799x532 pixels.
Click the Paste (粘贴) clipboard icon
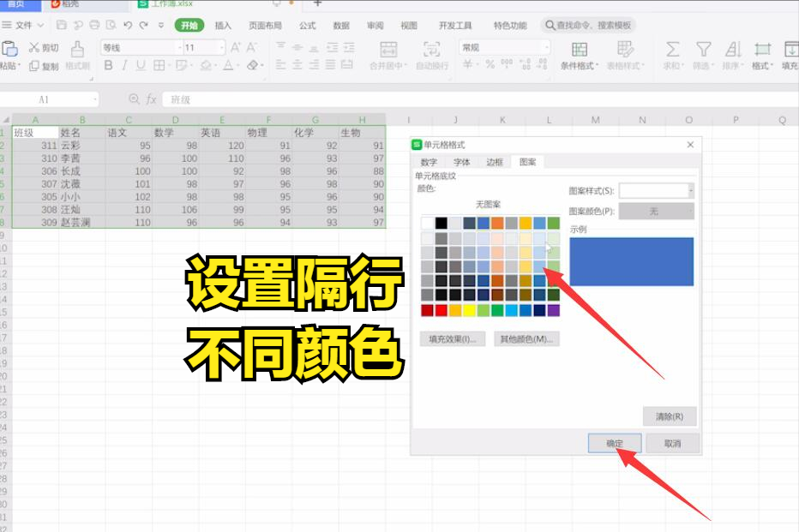[x=9, y=49]
